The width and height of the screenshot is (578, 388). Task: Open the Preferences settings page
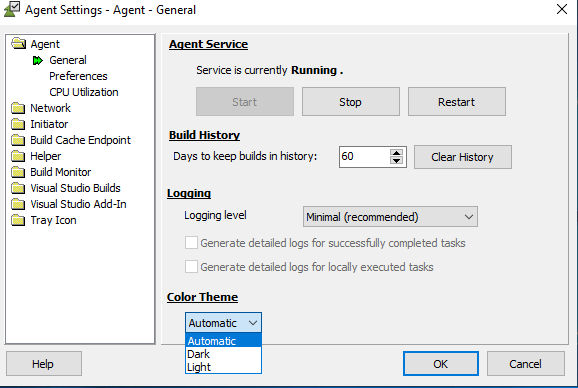(78, 76)
